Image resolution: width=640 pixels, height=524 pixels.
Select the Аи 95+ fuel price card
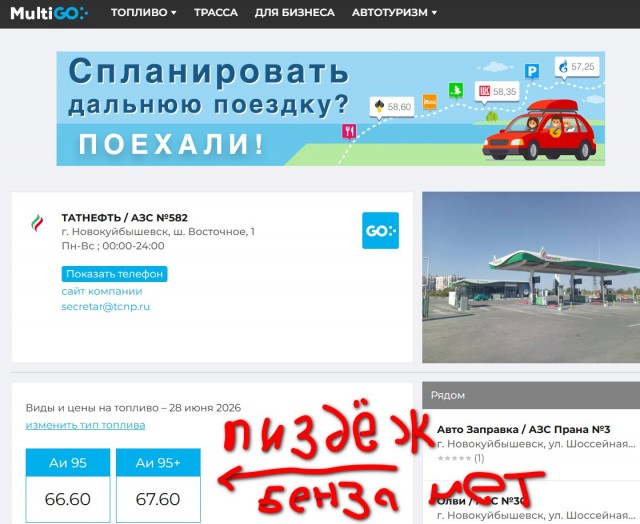158,485
